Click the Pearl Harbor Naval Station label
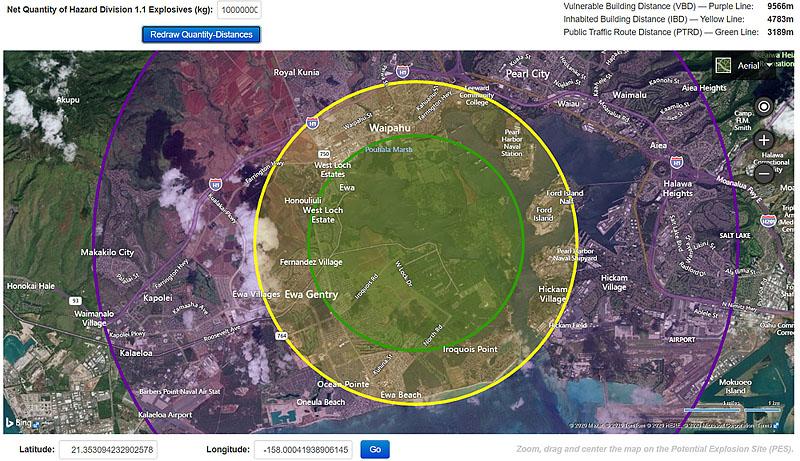This screenshot has height=461, width=800. pos(512,142)
